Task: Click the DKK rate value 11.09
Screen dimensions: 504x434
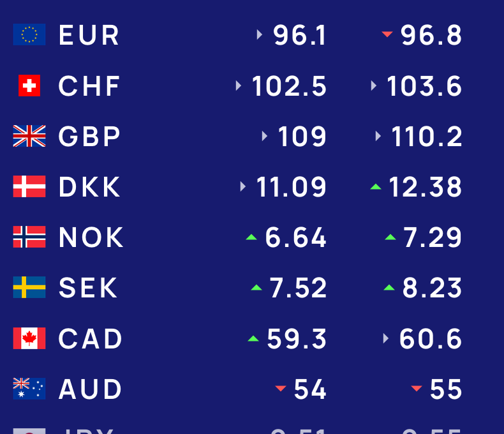Action: point(291,187)
